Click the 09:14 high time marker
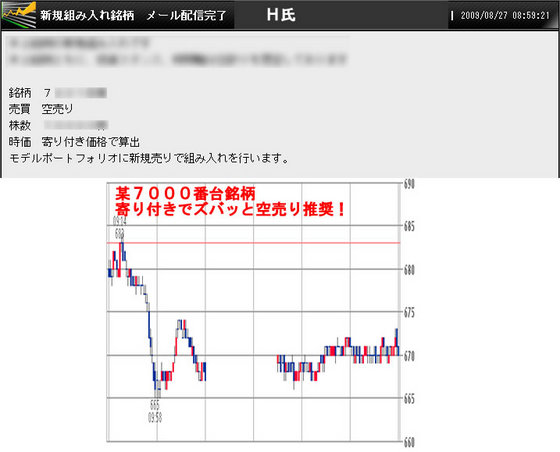This screenshot has height=452, width=560. 120,221
